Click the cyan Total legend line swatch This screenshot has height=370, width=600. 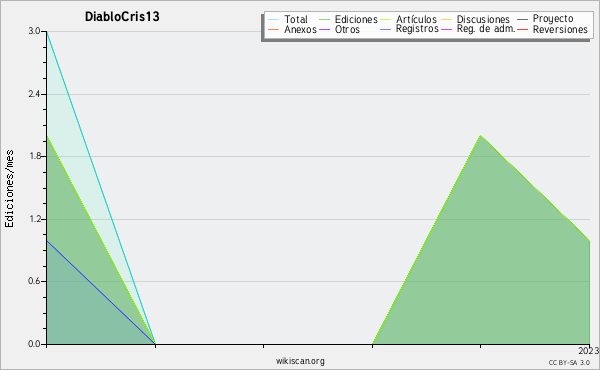(x=274, y=19)
